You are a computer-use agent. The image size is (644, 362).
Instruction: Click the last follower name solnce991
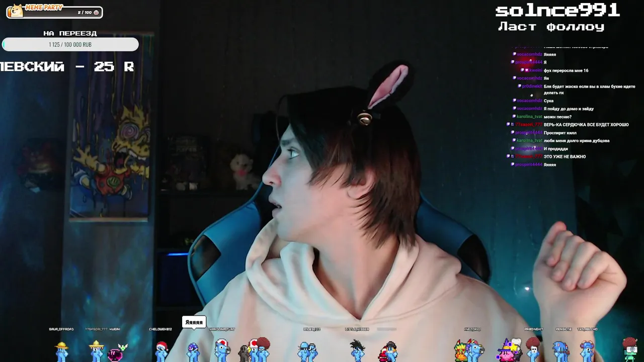coord(557,10)
